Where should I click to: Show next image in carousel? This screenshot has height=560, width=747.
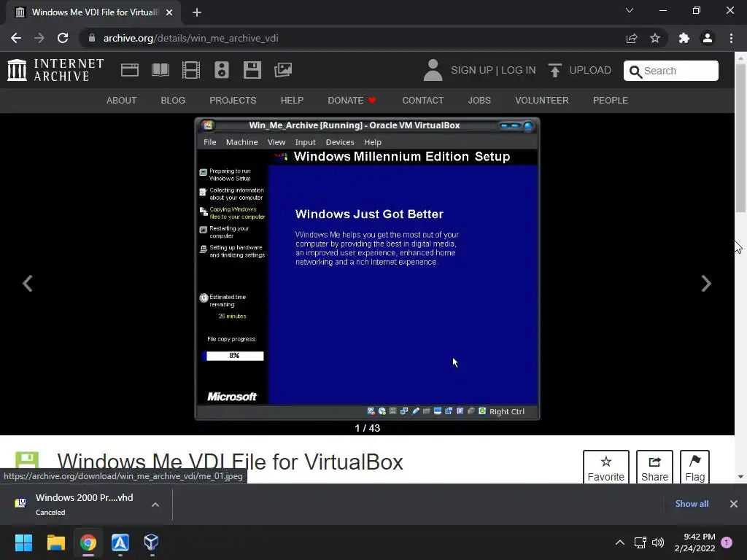(706, 284)
